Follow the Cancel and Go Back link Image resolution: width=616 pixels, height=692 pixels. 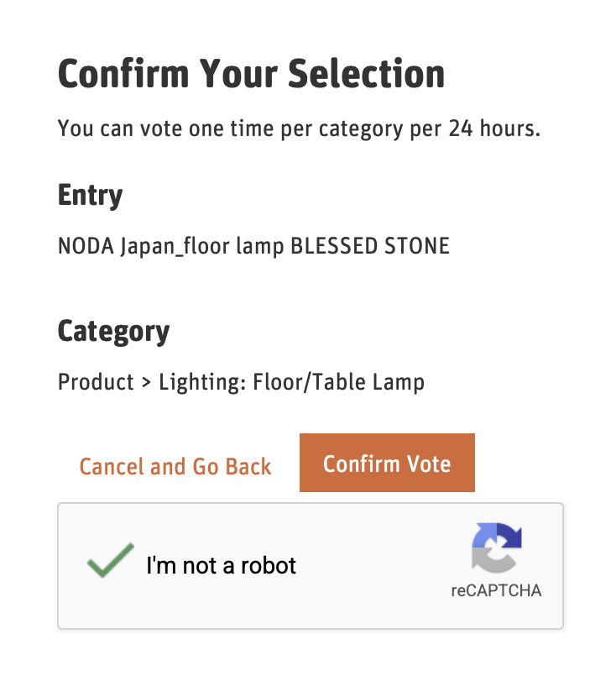[x=175, y=467]
